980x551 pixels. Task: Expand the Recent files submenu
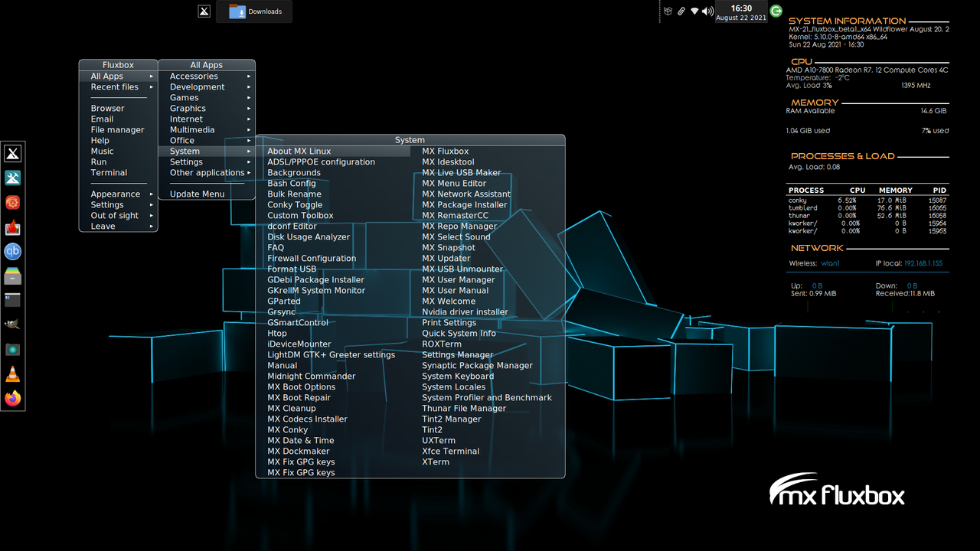click(119, 87)
